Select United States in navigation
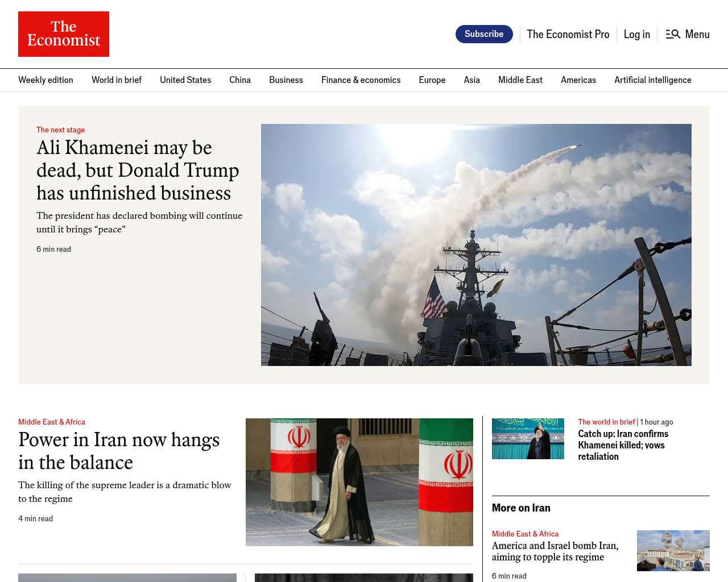The image size is (728, 582). [185, 80]
